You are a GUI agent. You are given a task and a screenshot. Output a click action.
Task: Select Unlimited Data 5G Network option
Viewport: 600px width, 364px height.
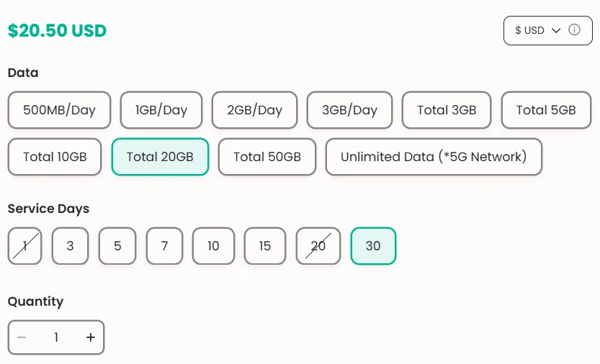434,156
